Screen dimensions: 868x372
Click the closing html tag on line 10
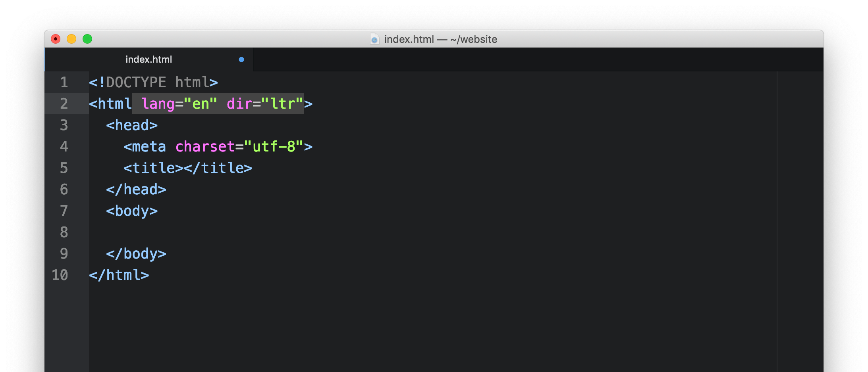(x=119, y=275)
